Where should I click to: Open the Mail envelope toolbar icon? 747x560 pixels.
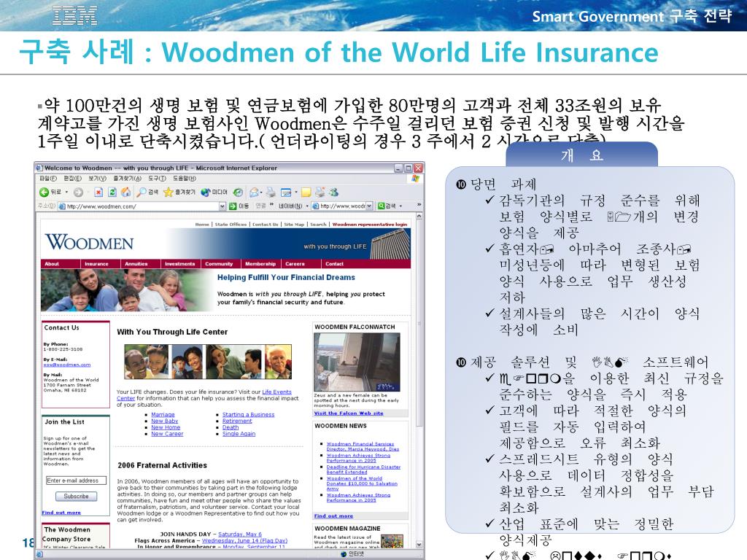point(255,192)
